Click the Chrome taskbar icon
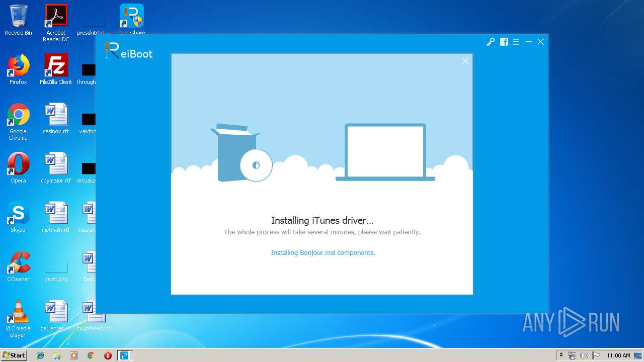The image size is (644, 362). [x=91, y=355]
